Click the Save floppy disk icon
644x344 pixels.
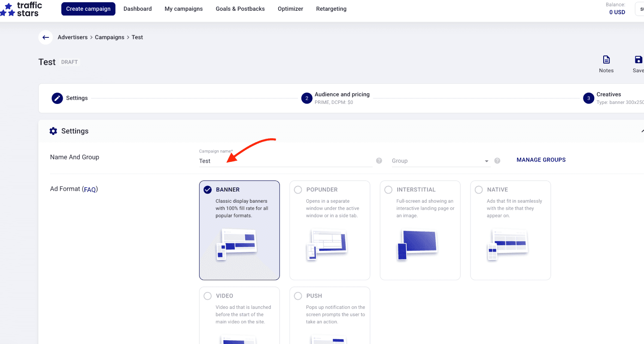(x=638, y=60)
